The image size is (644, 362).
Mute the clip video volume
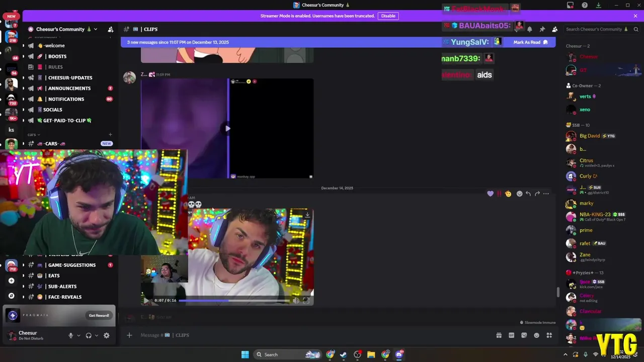(296, 301)
